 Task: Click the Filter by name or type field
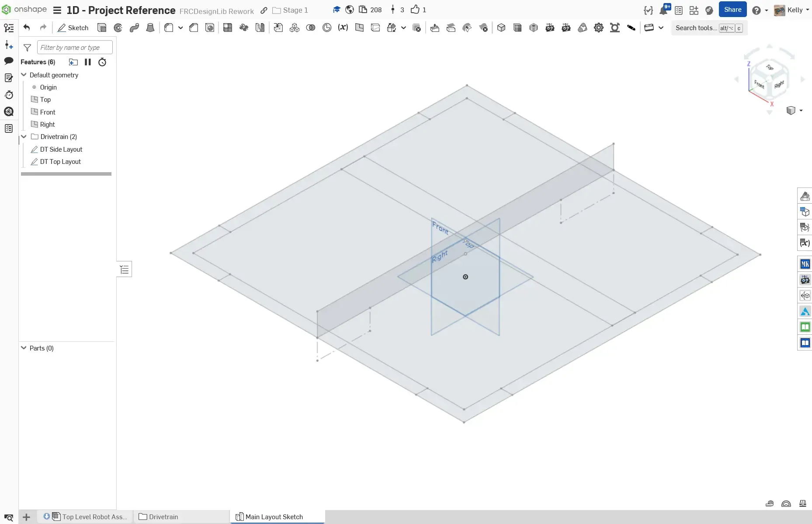point(75,47)
